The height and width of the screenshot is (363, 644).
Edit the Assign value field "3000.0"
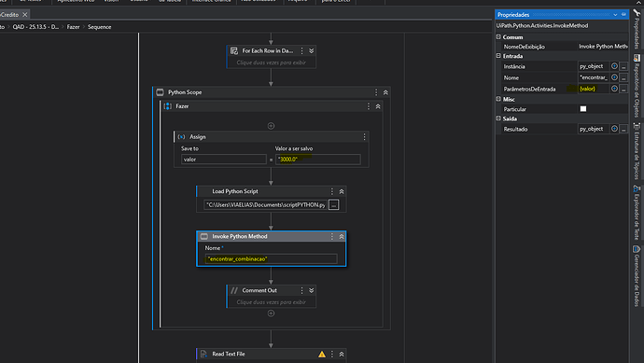click(x=318, y=160)
